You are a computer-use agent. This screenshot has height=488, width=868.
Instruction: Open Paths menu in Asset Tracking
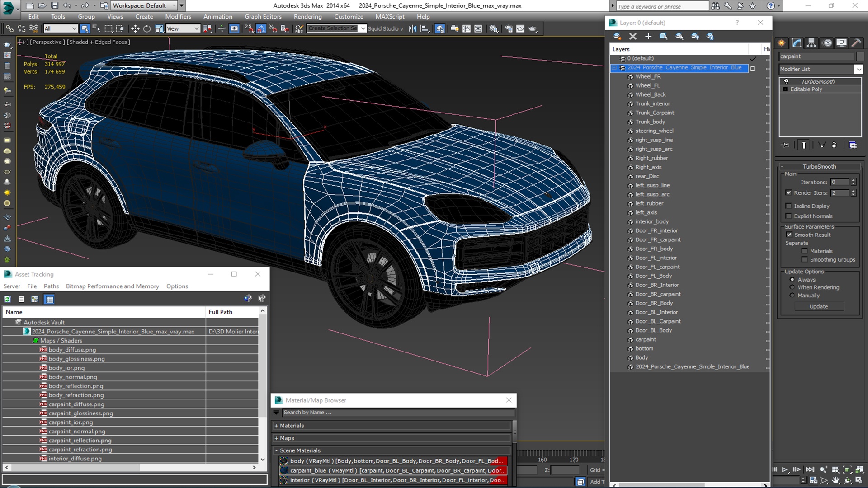51,286
